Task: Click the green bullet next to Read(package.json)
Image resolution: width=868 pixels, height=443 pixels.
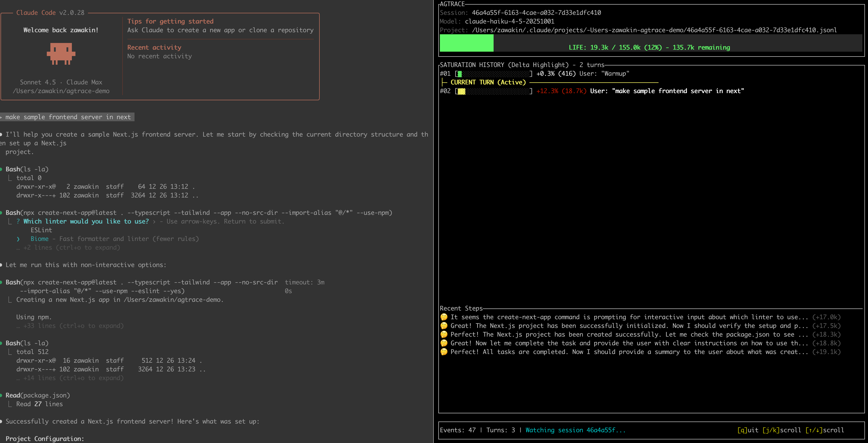Action: 1,395
